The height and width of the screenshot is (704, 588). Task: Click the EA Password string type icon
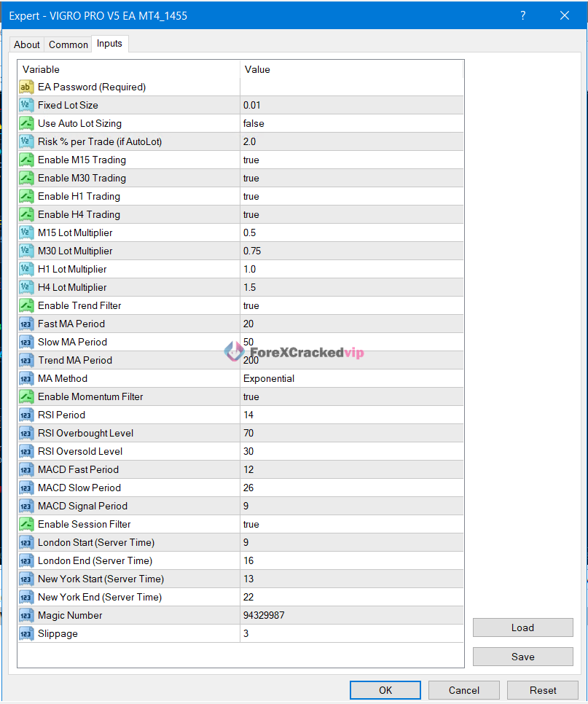(26, 87)
